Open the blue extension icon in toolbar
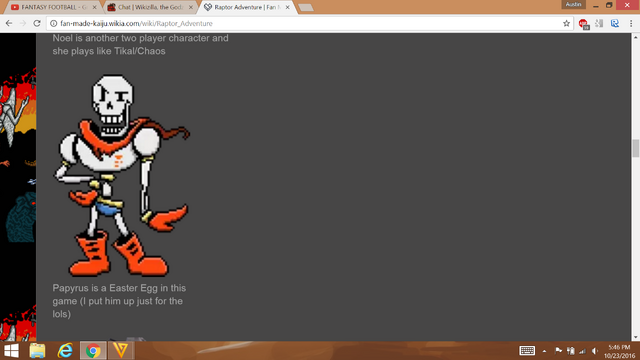This screenshot has height=360, width=640. coord(615,23)
